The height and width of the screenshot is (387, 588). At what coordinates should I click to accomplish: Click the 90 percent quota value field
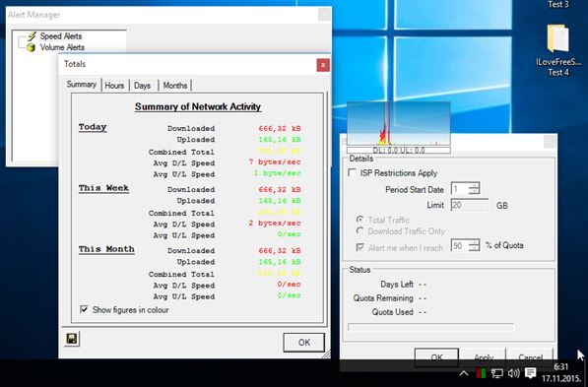[x=460, y=246]
